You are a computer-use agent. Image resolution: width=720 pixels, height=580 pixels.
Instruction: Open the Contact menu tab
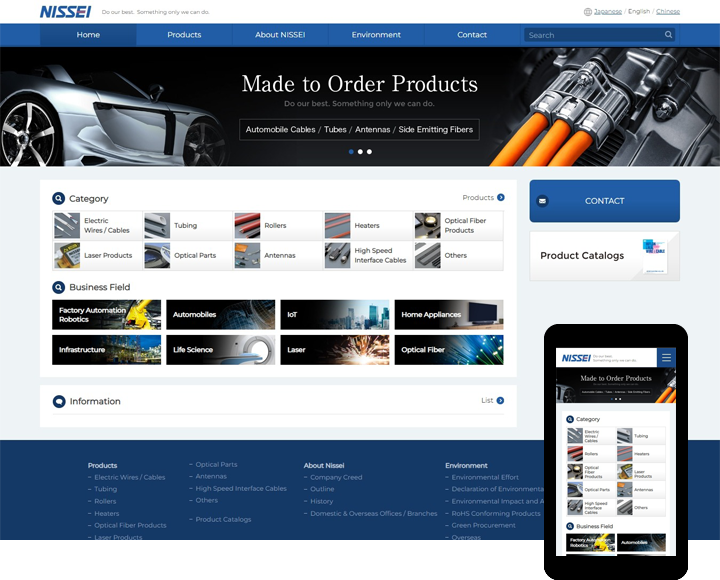pos(472,35)
